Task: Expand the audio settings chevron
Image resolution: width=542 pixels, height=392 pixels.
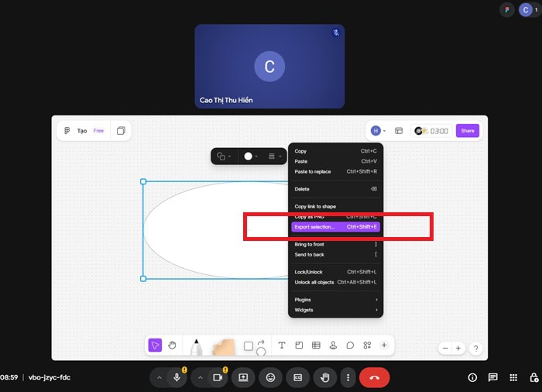Action: coord(160,377)
